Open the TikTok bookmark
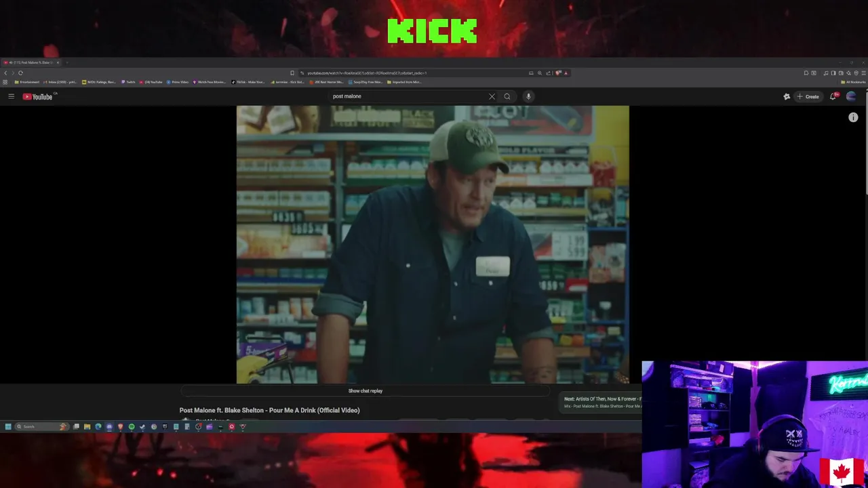The height and width of the screenshot is (488, 868). 248,82
